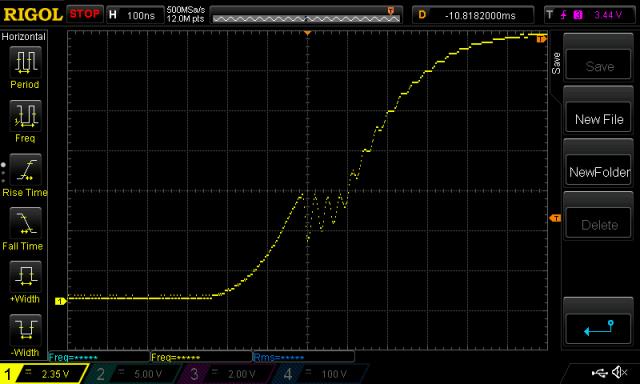Open the Horizontal measurement menu header
The image size is (640, 384).
[x=24, y=37]
